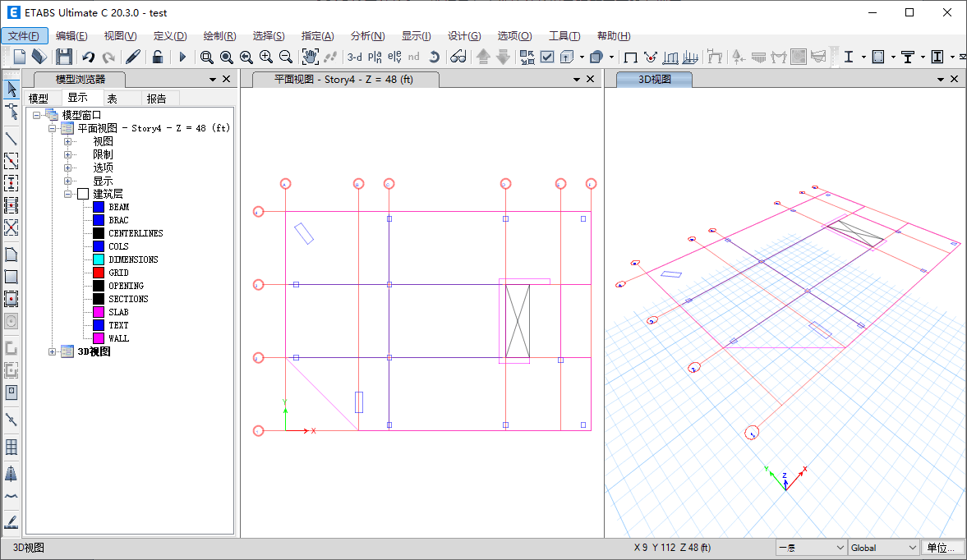The image size is (967, 560).
Task: Switch to the 报告 tab
Action: pos(156,99)
